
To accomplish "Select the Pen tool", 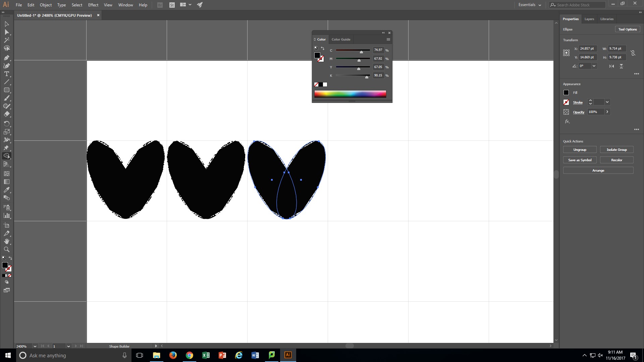I will pyautogui.click(x=6, y=58).
